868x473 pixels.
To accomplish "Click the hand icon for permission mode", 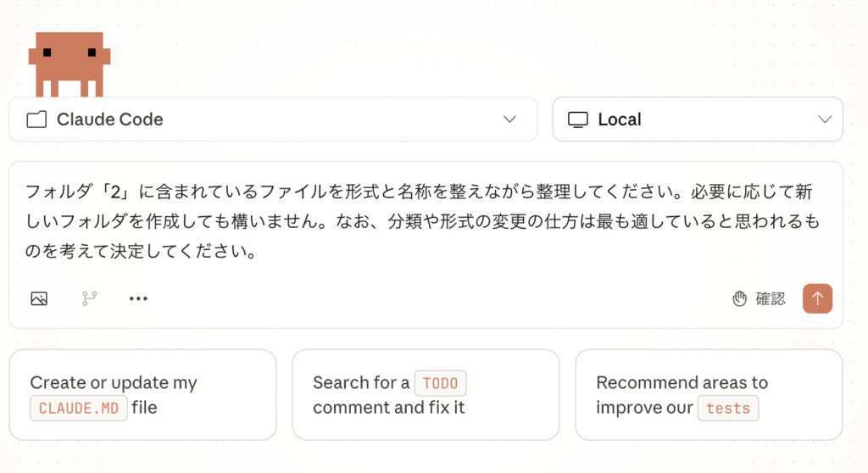I will pyautogui.click(x=740, y=298).
